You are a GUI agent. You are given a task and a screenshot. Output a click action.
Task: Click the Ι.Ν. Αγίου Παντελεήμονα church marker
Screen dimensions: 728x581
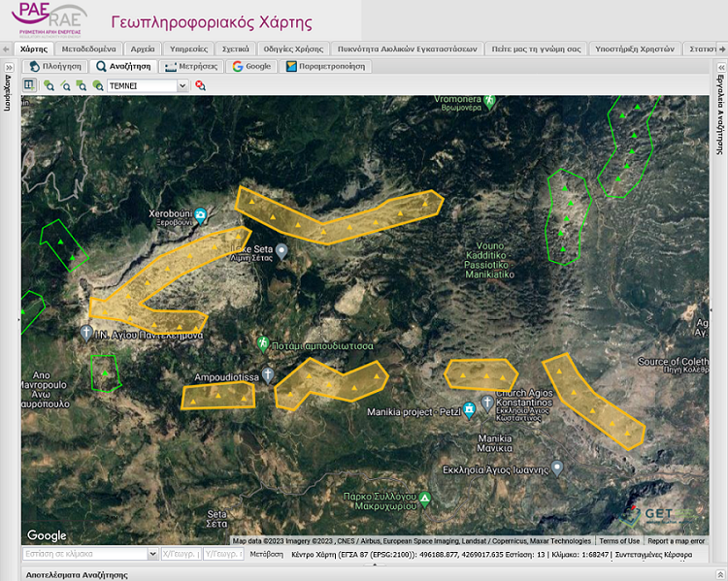pos(85,333)
